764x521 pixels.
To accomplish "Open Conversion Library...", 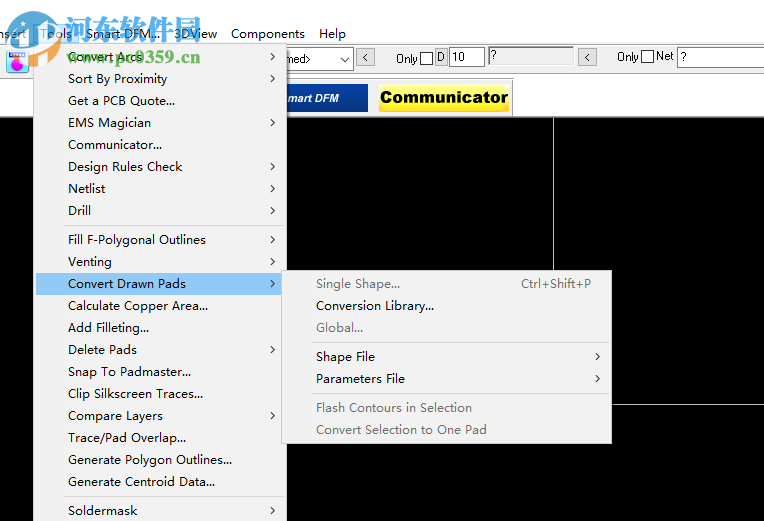I will pyautogui.click(x=446, y=306).
